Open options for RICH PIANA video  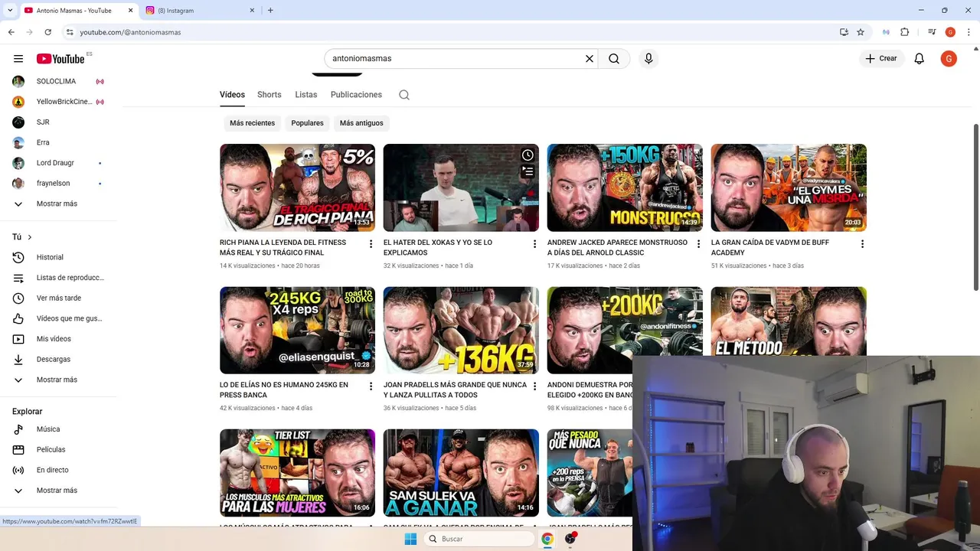coord(371,244)
